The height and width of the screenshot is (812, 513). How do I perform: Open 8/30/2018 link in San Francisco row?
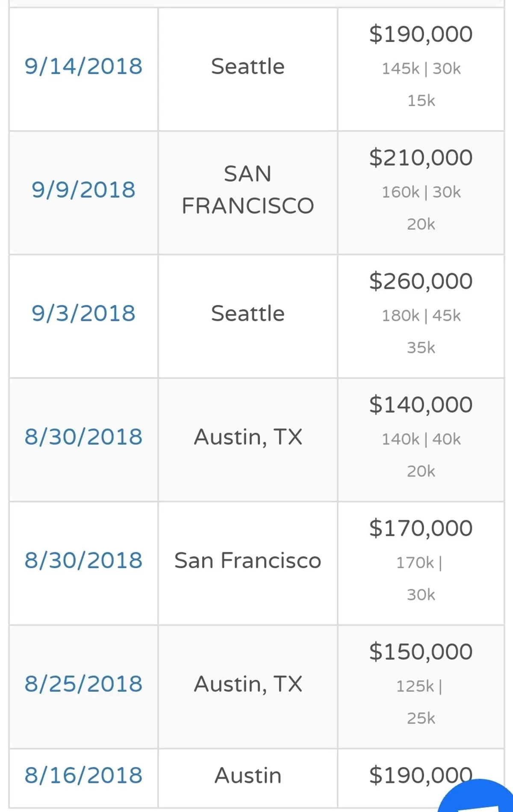pos(83,560)
